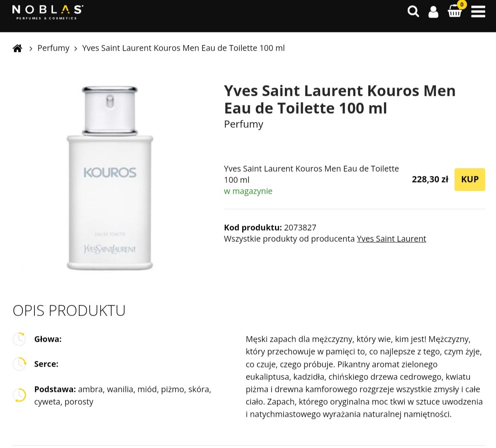This screenshot has height=448, width=496.
Task: Click the OPIS PRODUKTU heading
Action: [69, 310]
